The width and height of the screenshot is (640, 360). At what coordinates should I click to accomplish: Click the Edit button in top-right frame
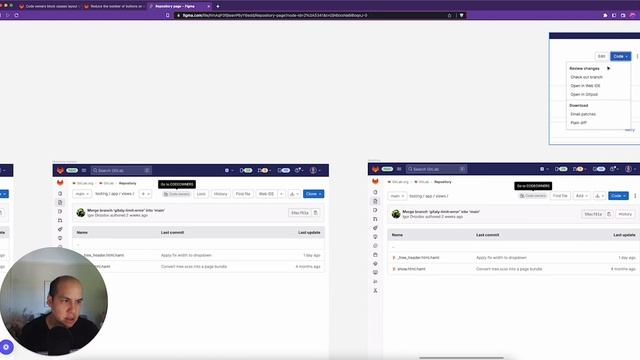tap(601, 56)
